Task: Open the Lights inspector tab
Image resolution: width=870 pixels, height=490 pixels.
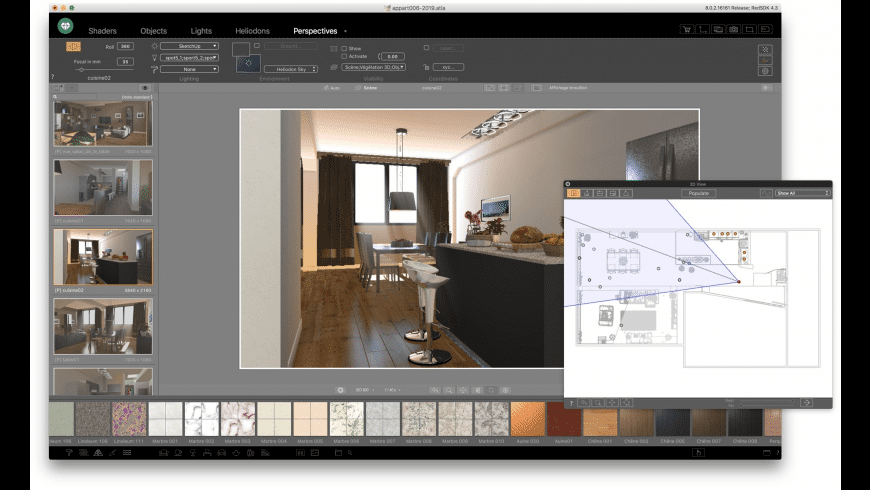Action: click(x=201, y=31)
